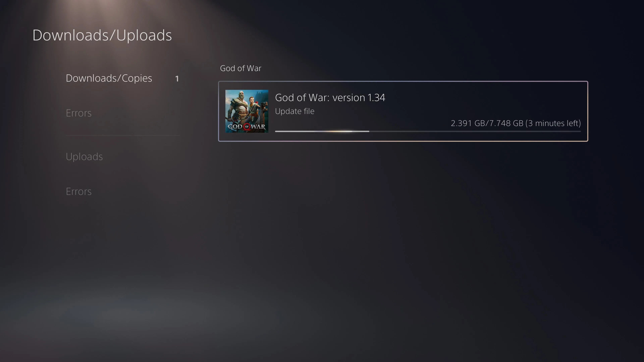Click the God of War: version 1.34 title

[x=330, y=97]
